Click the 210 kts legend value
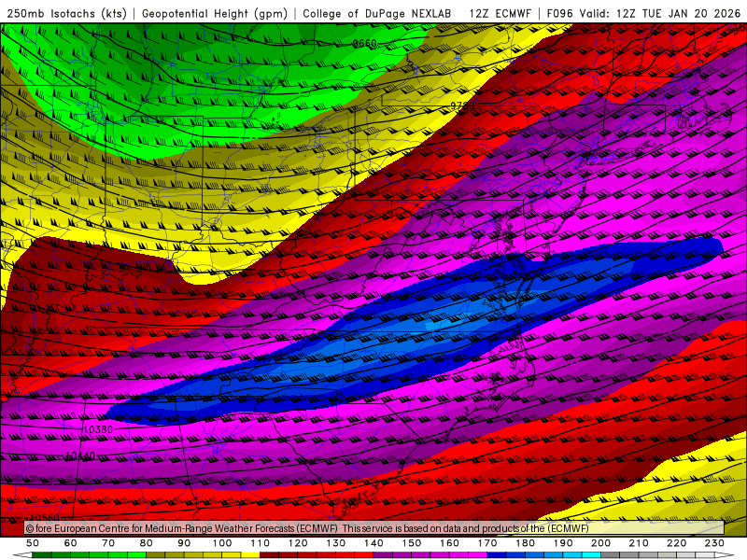 [x=639, y=543]
